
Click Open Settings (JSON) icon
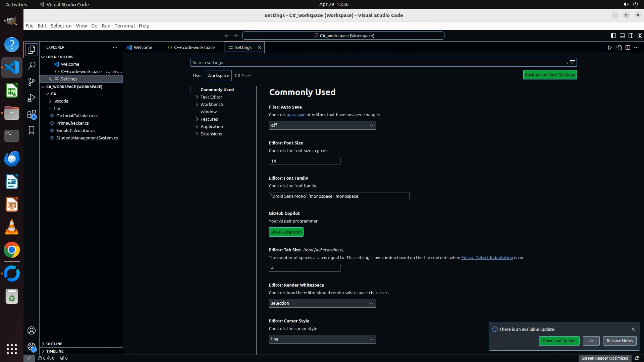[x=619, y=48]
